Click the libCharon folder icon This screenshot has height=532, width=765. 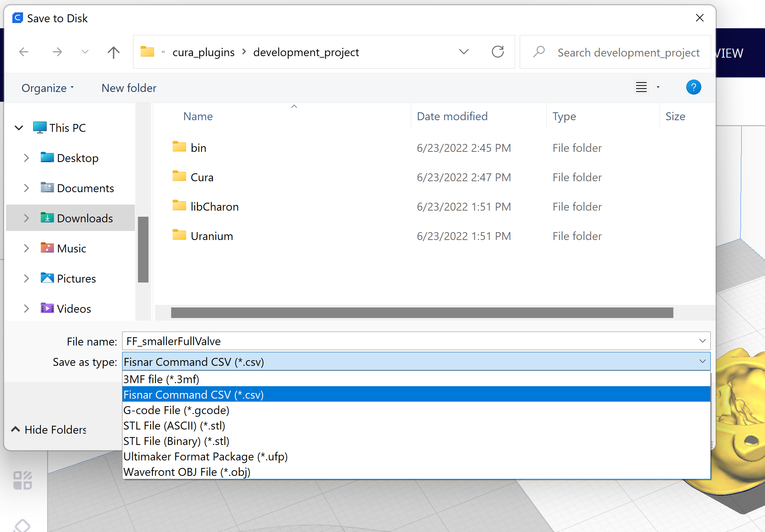click(179, 205)
